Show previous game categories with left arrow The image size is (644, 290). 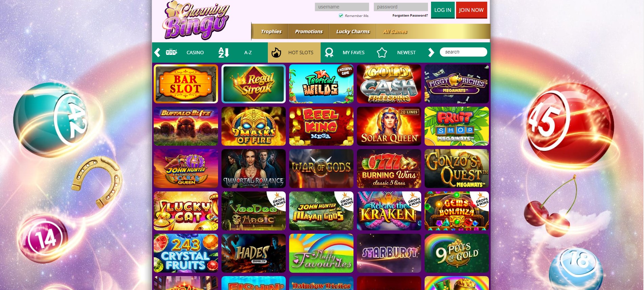pyautogui.click(x=157, y=53)
